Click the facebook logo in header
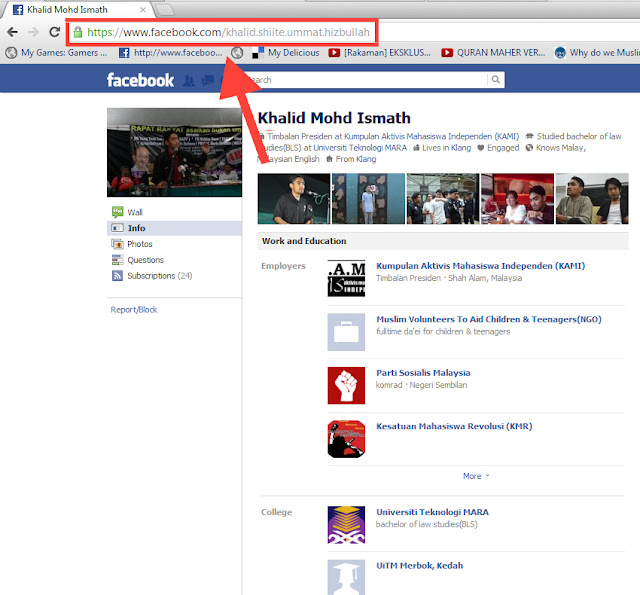640x595 pixels. pos(140,80)
